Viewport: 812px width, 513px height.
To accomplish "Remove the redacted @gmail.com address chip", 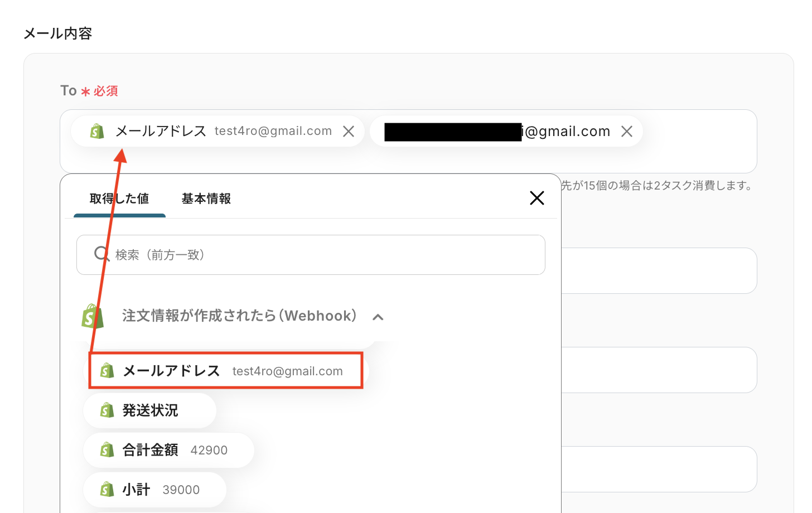I will click(x=627, y=131).
